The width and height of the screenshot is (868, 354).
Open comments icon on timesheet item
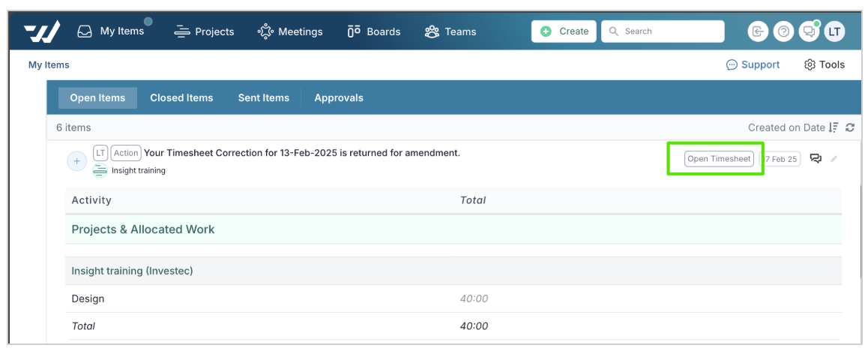(816, 159)
